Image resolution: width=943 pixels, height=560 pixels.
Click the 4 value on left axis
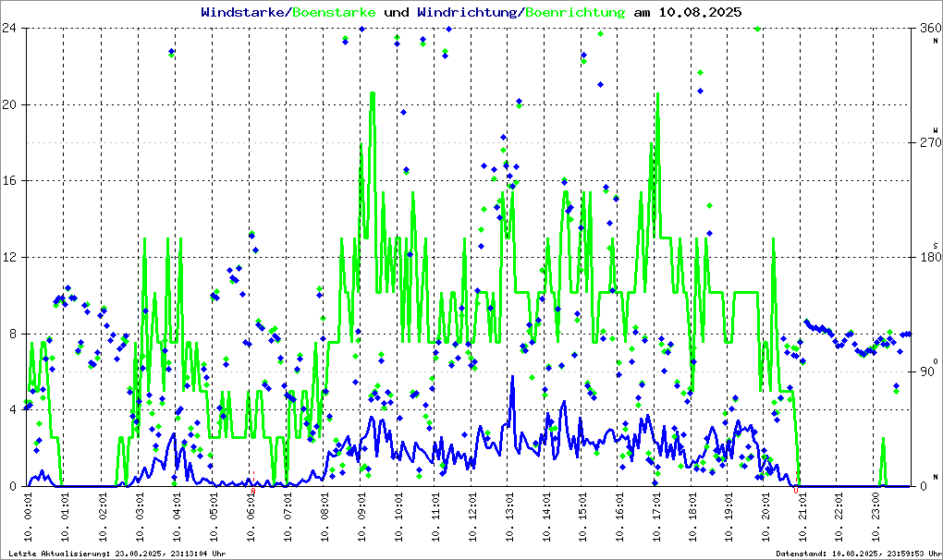click(x=11, y=409)
